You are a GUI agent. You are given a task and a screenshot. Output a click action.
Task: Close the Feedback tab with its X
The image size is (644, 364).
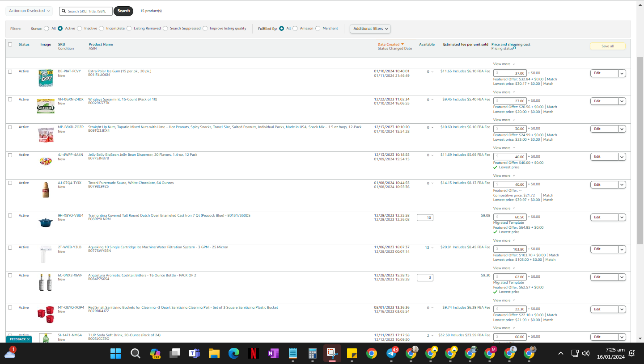28,339
